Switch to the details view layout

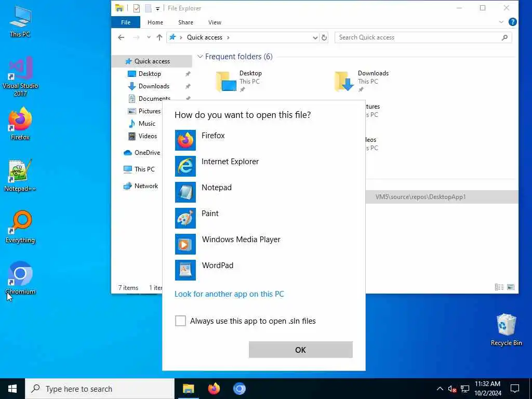click(499, 287)
